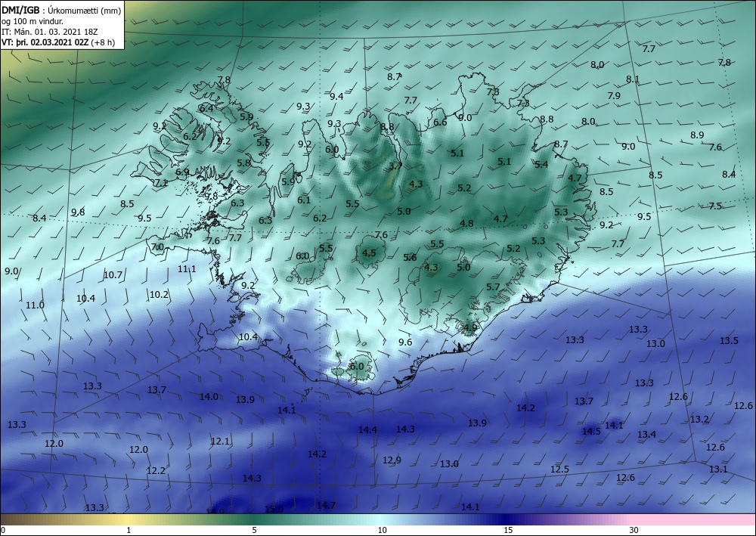Click the 7.5 value label
Image resolution: width=756 pixels, height=536 pixels.
715,206
